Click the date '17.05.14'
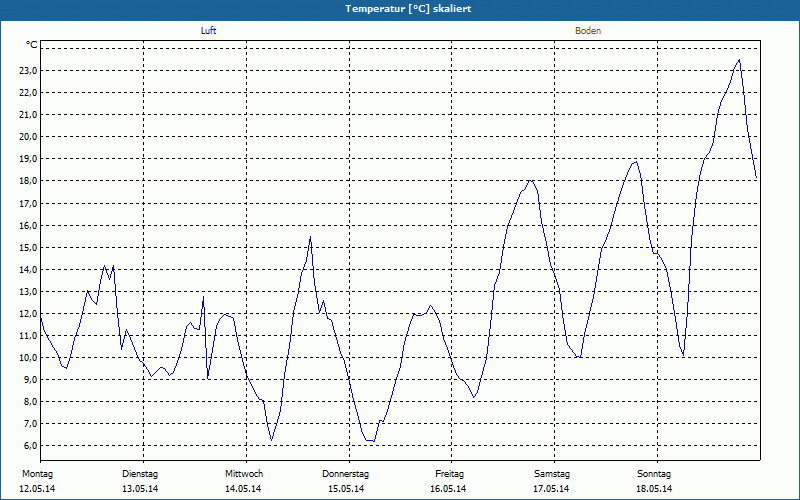The width and height of the screenshot is (800, 500). pos(551,489)
